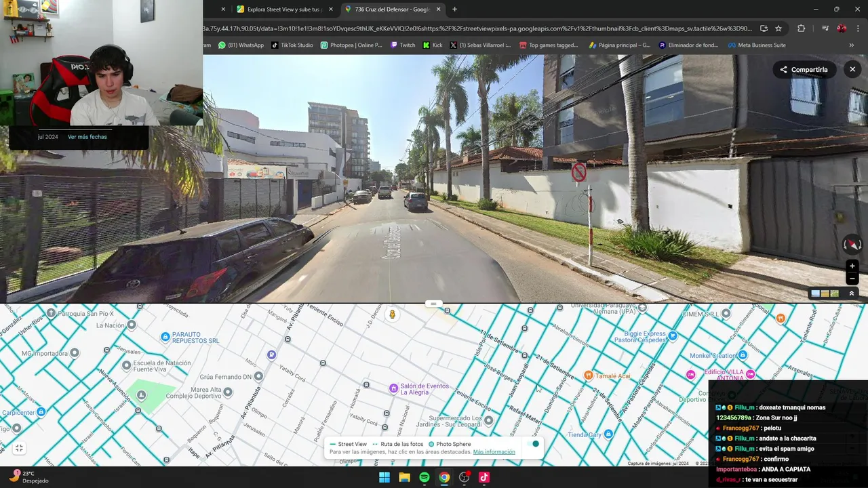Image resolution: width=868 pixels, height=488 pixels.
Task: Click the Biggie Express Pastora Céspedes pin
Action: point(673,335)
